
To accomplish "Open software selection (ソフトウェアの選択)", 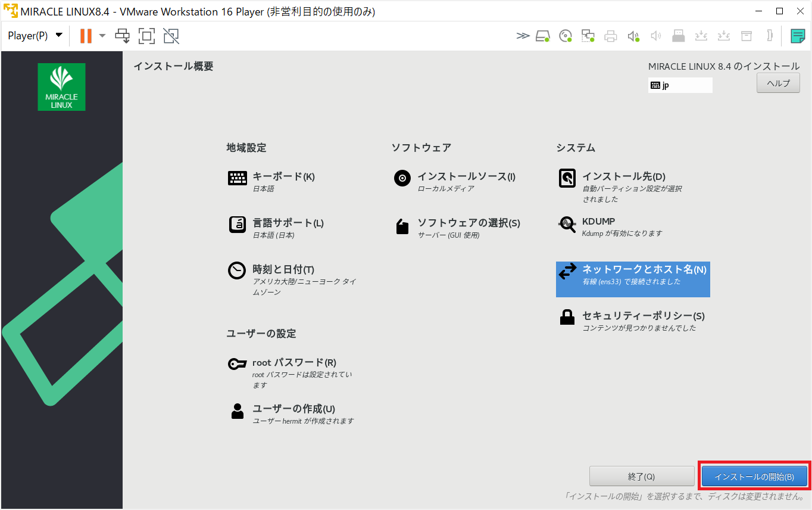I will coord(457,228).
